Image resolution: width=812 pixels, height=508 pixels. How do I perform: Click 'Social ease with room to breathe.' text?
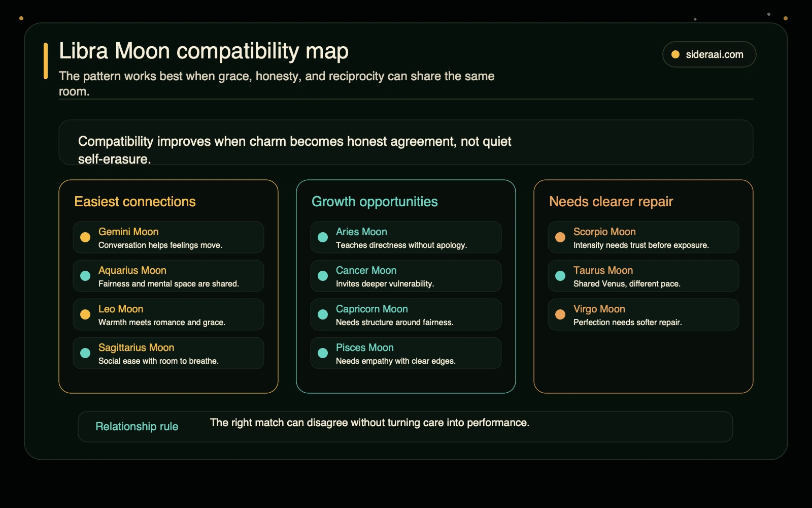158,361
